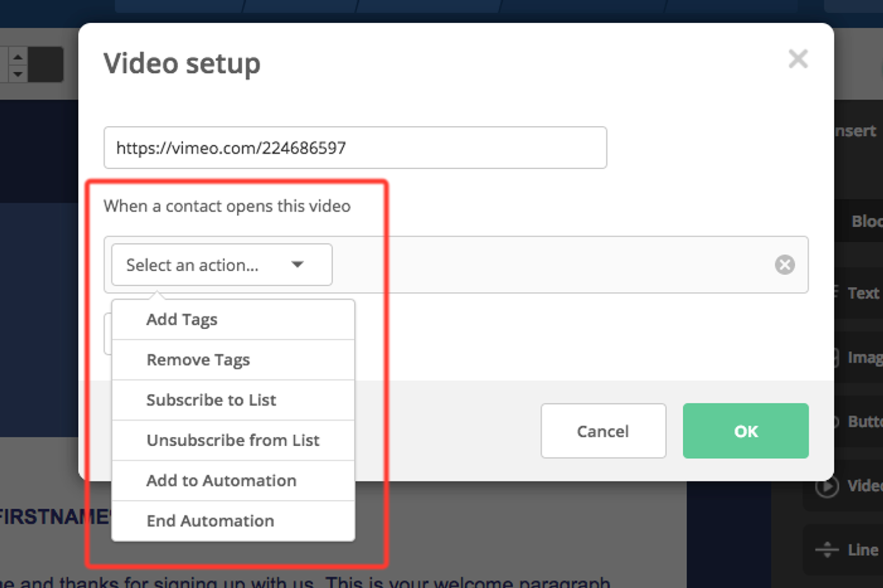Select the Text block in sidebar
Viewport: 883px width, 588px height.
point(862,293)
